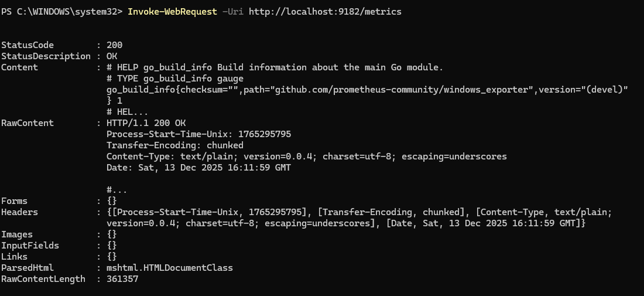Viewport: 644px width, 296px height.
Task: Click the RawContent property label
Action: [x=28, y=123]
